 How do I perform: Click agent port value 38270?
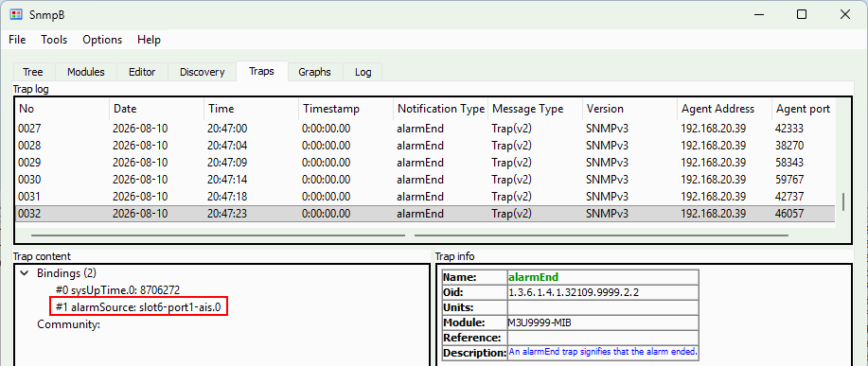coord(789,146)
